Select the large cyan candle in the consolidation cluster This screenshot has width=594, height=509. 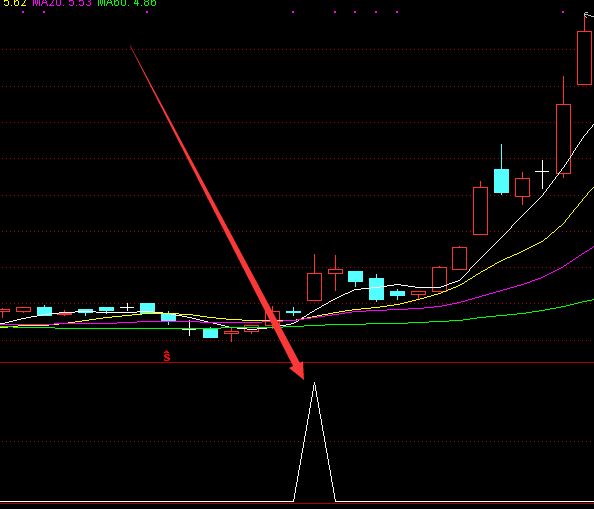pos(376,289)
